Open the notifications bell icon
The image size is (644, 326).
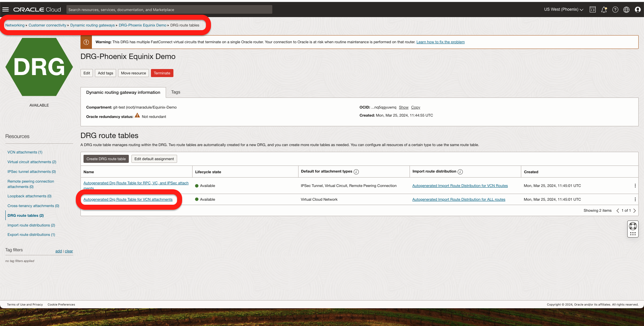click(604, 9)
